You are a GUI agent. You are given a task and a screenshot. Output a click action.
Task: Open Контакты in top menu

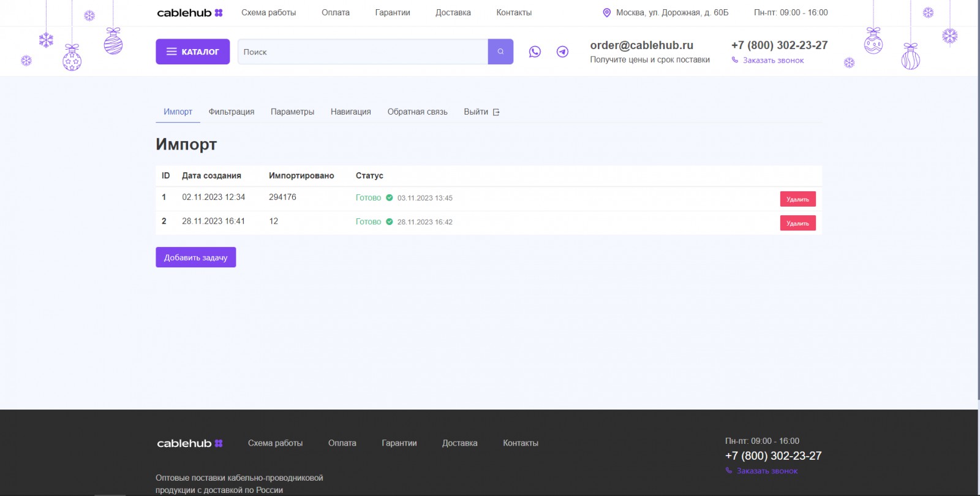click(514, 12)
